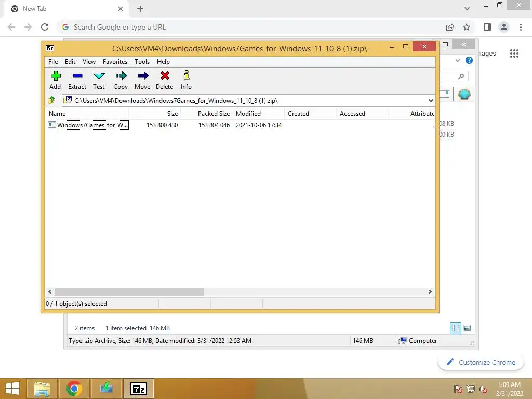Click the 7z logo in title bar
The width and height of the screenshot is (532, 399).
(50, 48)
